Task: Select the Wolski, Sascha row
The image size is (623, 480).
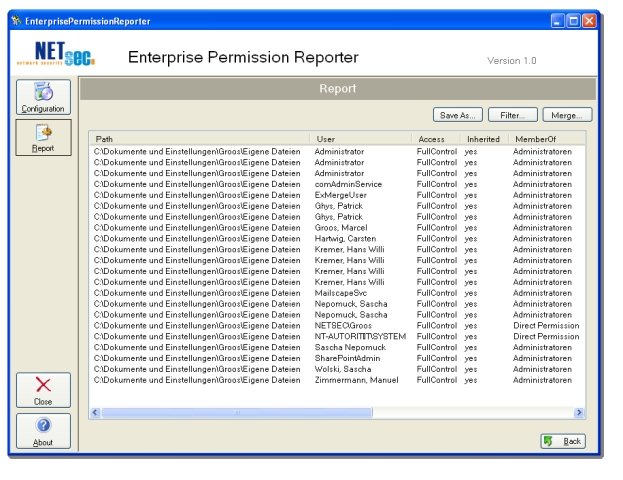Action: pyautogui.click(x=337, y=369)
